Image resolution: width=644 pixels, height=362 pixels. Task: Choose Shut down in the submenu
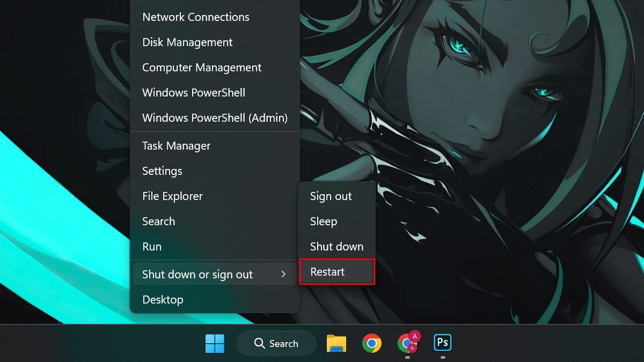[x=336, y=247]
